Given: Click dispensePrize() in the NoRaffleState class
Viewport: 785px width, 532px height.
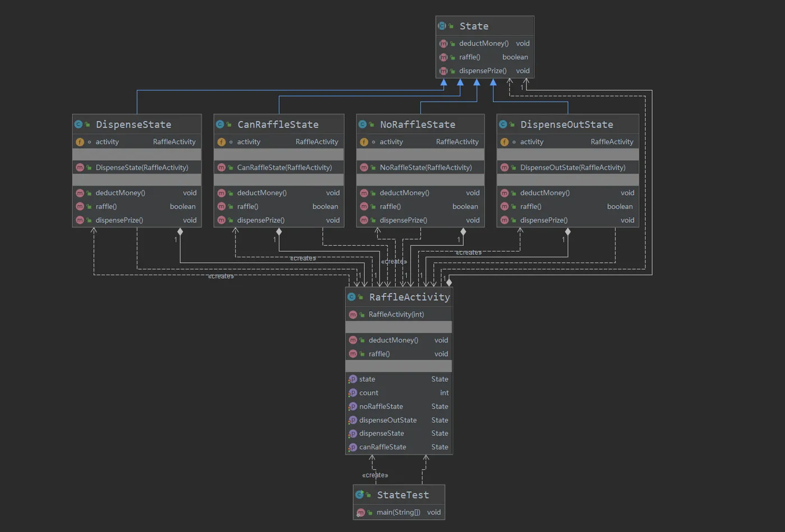Looking at the screenshot, I should (x=403, y=220).
